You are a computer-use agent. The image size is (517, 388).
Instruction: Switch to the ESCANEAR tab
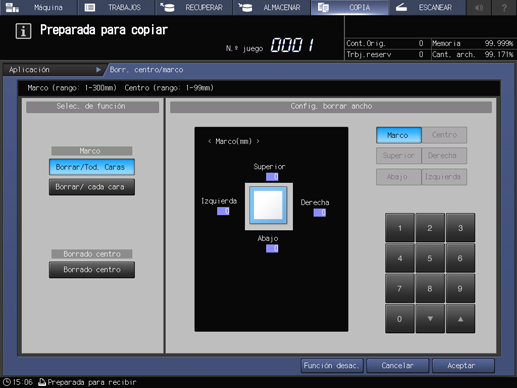tap(427, 7)
